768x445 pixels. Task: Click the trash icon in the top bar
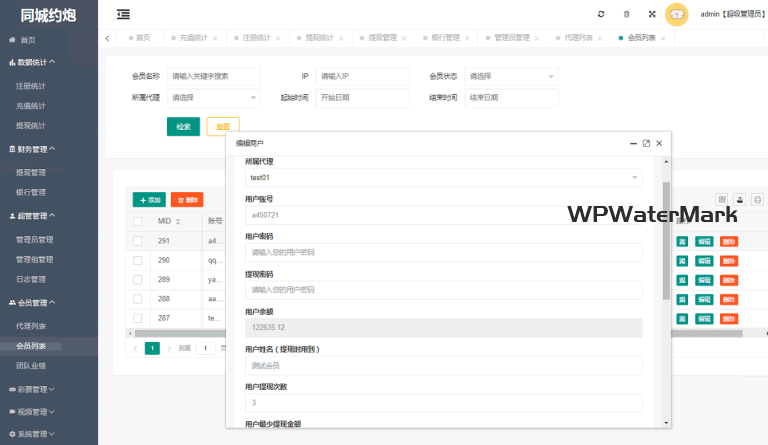(627, 14)
